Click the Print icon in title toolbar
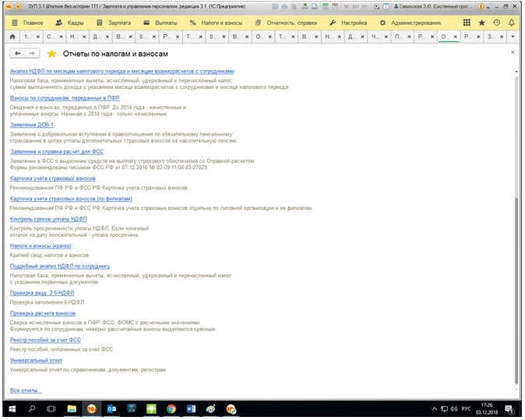Screen dimensions: 525x420 point(284,6)
